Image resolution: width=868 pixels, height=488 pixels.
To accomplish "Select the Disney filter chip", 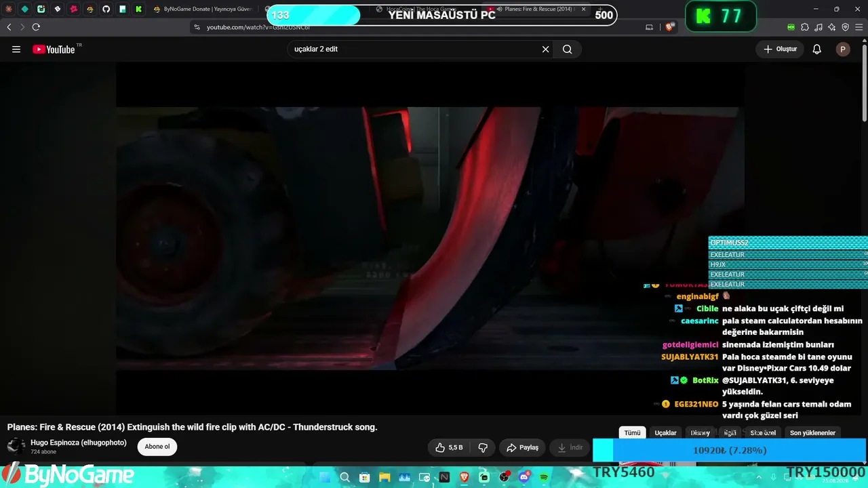I will [700, 432].
